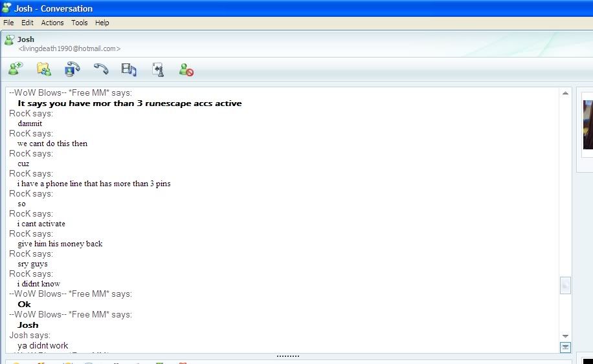Click the window title bar messenger icon
The height and width of the screenshot is (364, 593).
click(6, 8)
